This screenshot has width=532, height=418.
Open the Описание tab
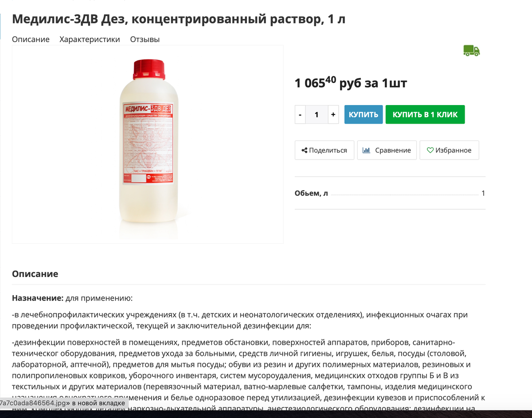[x=31, y=39]
